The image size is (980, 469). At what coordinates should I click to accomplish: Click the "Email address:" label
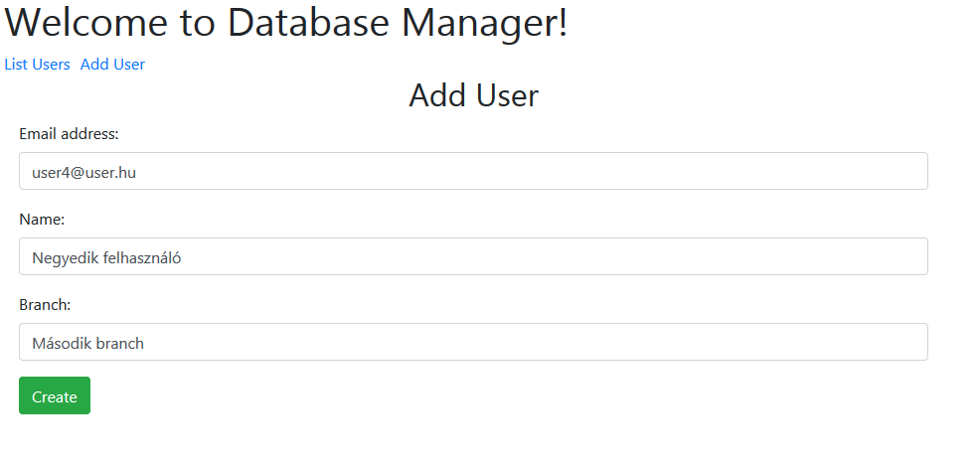coord(69,133)
